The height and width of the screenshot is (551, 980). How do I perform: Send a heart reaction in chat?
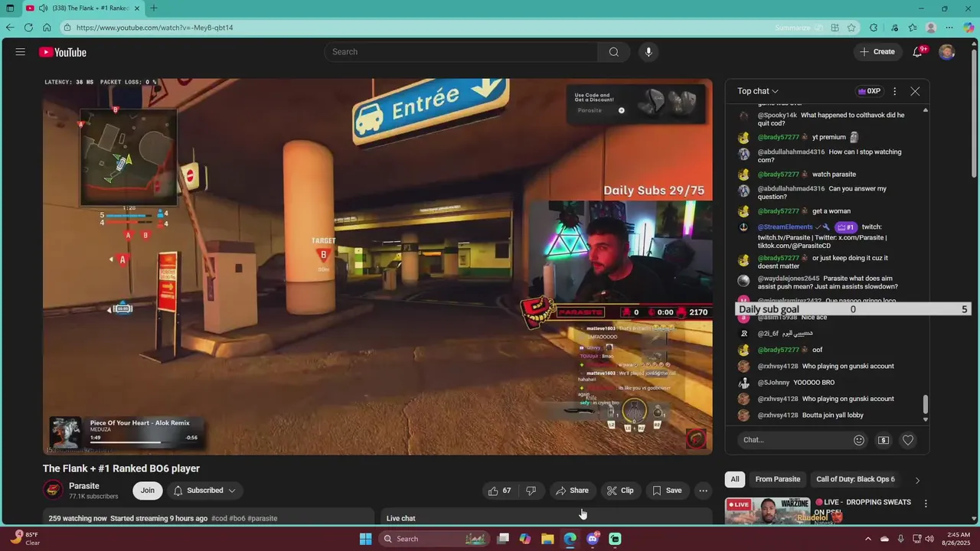click(908, 440)
